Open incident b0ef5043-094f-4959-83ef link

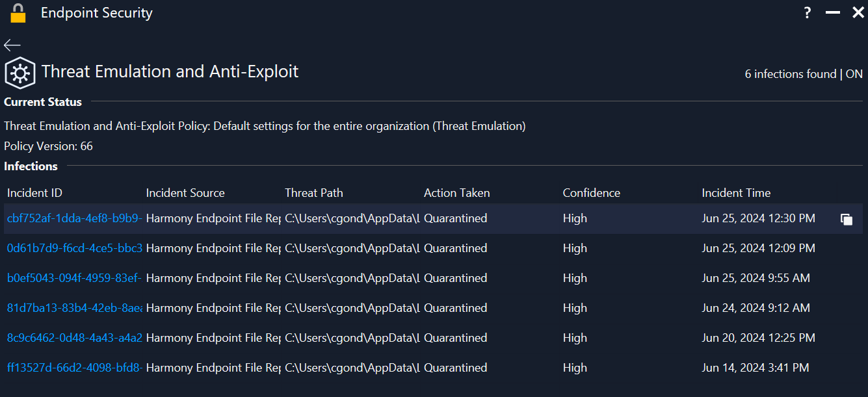(75, 278)
